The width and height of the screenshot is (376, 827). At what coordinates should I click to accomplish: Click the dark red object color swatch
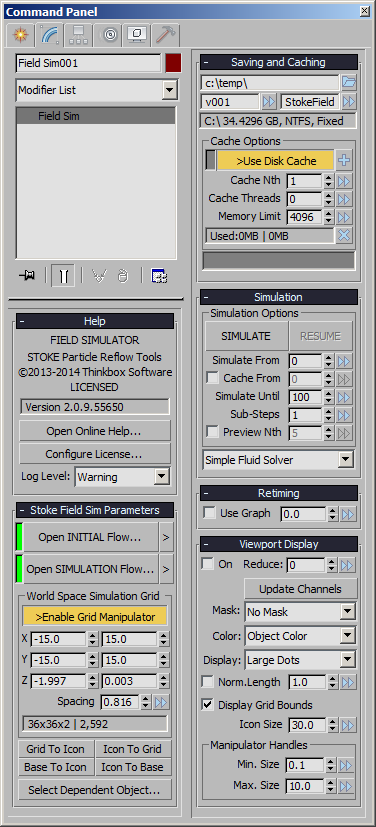pyautogui.click(x=173, y=63)
